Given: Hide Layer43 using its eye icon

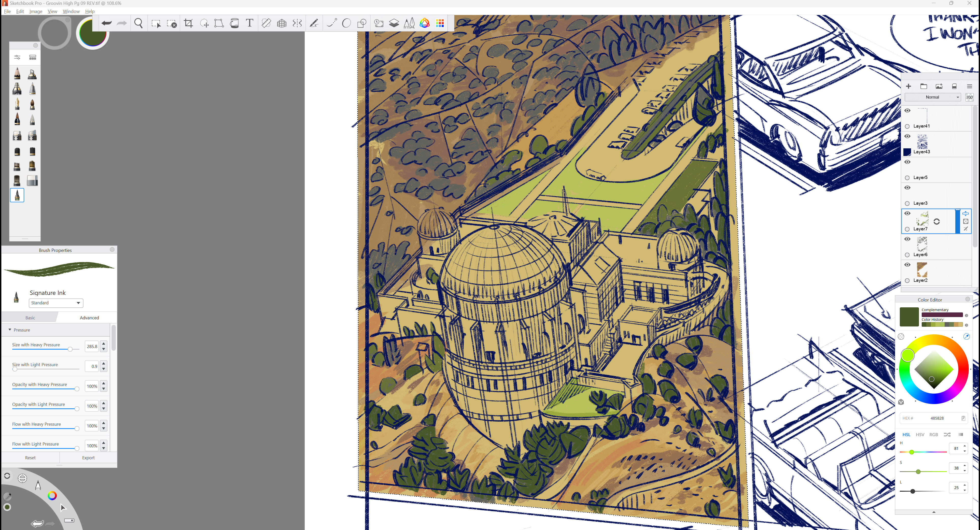Looking at the screenshot, I should coord(907,136).
